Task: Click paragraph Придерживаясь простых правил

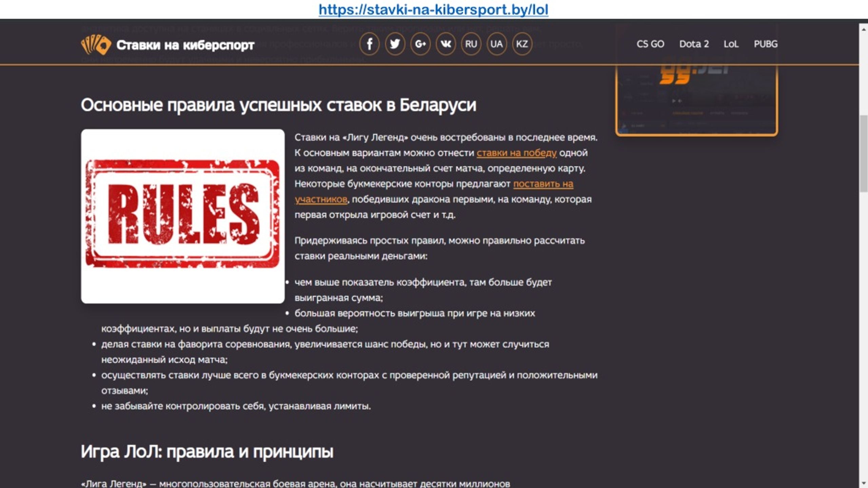Action: click(x=439, y=248)
